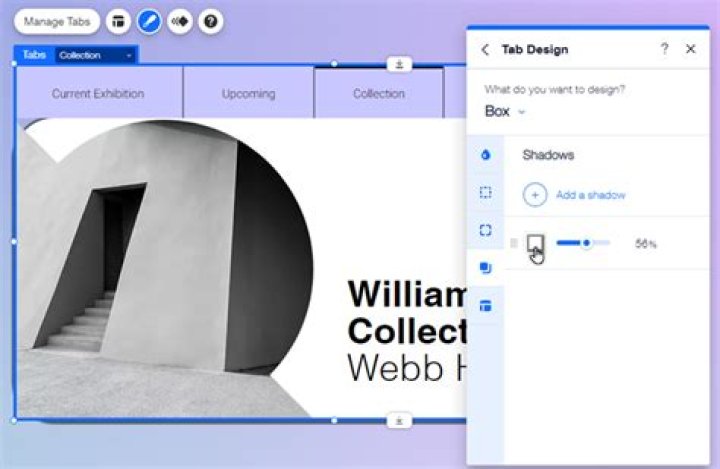Click the Layout icon beside Manage Tabs

[x=118, y=20]
